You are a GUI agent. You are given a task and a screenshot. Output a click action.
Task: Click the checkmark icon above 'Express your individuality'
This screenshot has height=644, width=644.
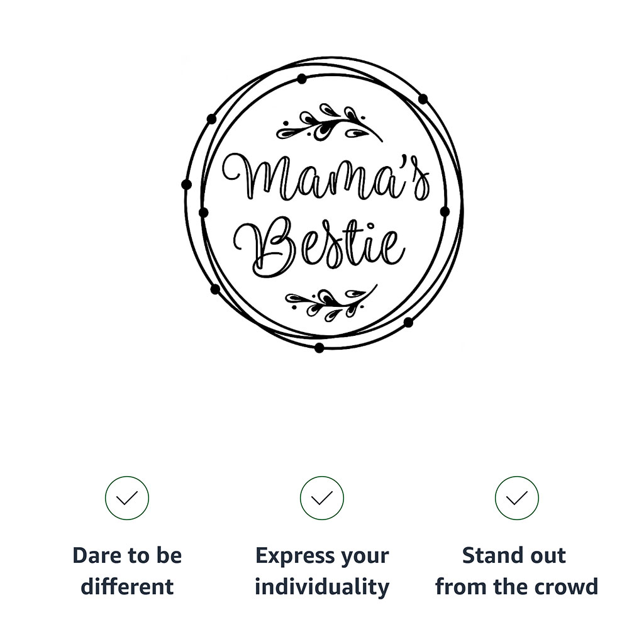tap(322, 498)
